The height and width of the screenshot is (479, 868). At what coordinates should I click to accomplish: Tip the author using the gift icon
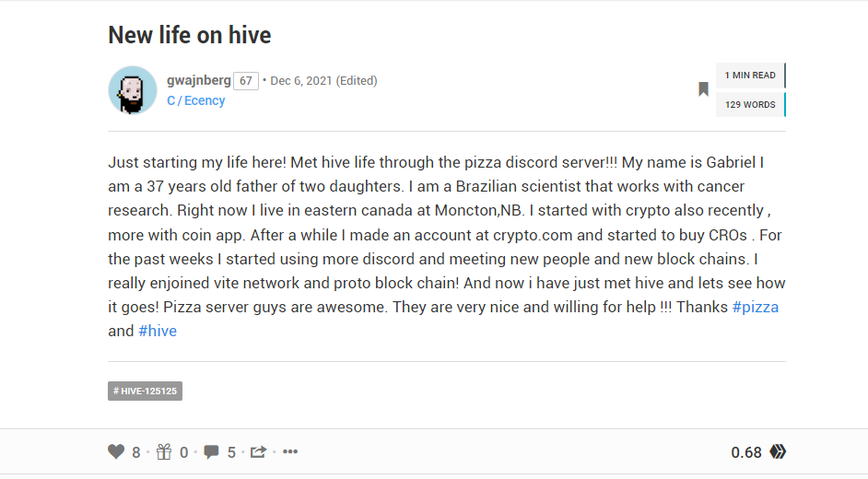point(164,452)
